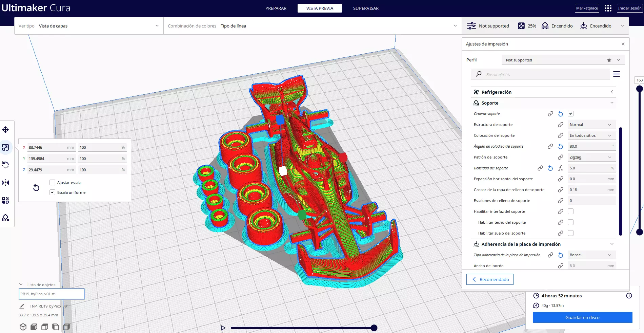Toggle the Generar soporte checkbox
This screenshot has width=644, height=333.
(x=571, y=114)
